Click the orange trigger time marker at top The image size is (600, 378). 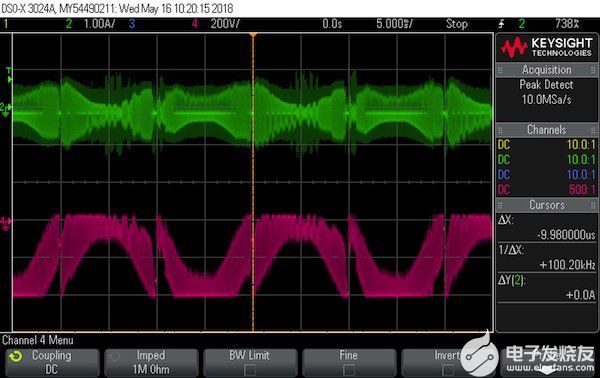tap(253, 35)
